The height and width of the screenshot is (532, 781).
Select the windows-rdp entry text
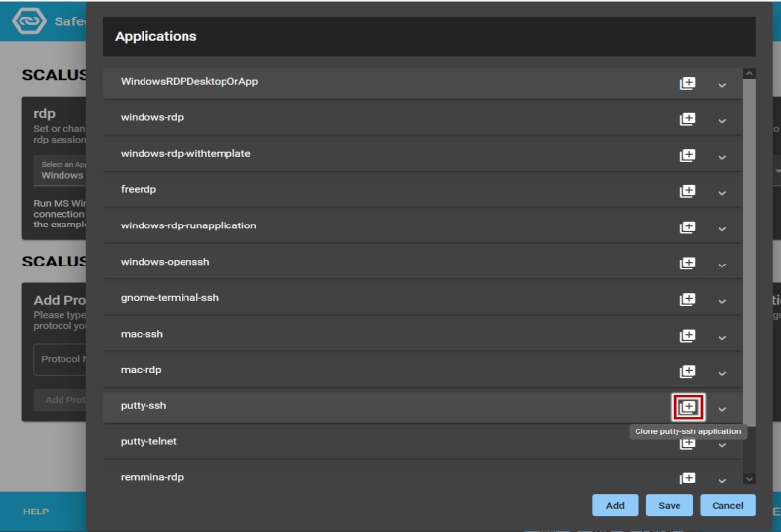click(152, 117)
